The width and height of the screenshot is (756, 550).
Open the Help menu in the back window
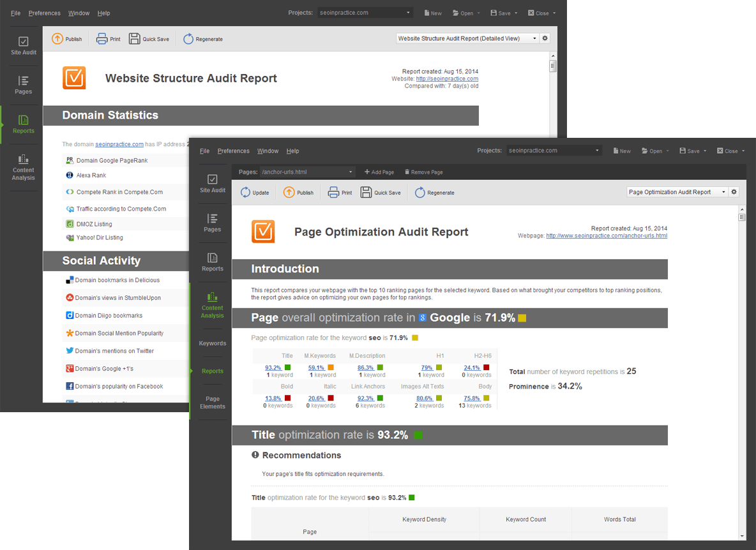(x=103, y=13)
